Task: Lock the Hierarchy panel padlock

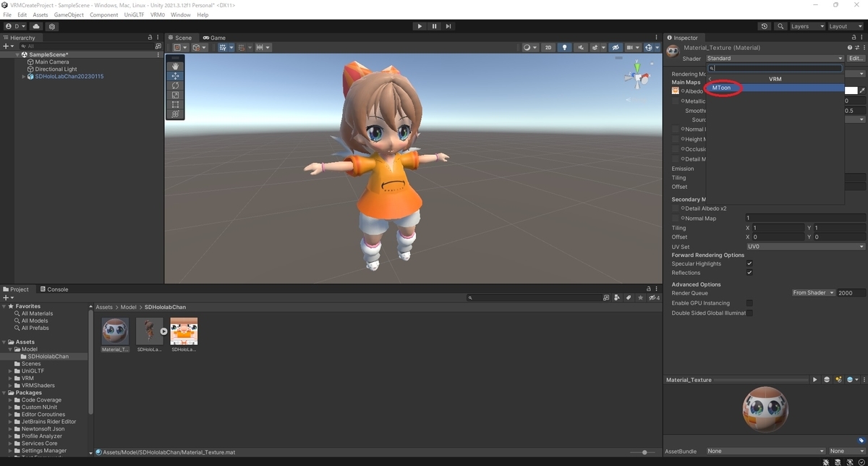Action: (x=150, y=38)
